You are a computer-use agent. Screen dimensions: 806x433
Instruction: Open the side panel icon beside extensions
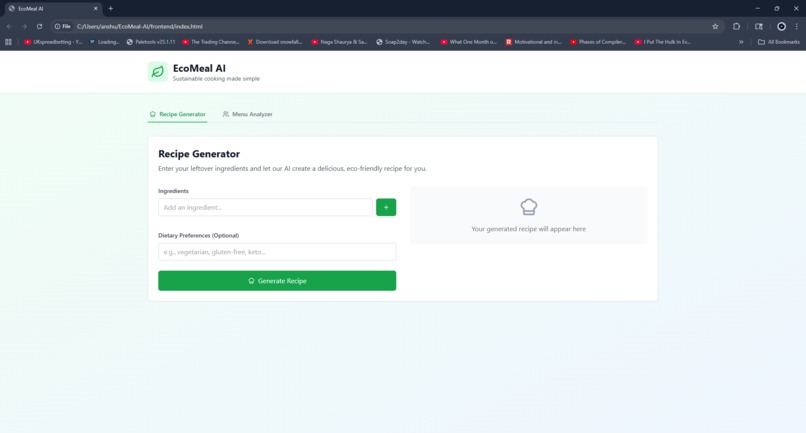(x=759, y=26)
